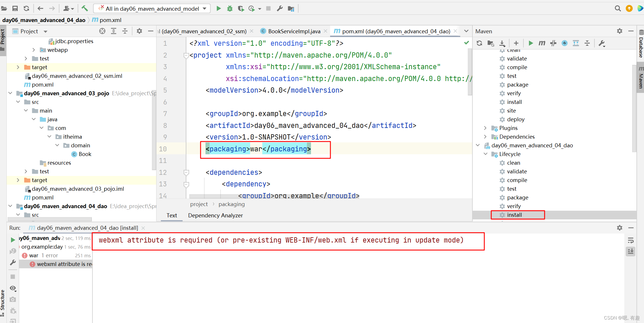
Task: Toggle Maven Offline Mode icon
Action: coord(553,43)
